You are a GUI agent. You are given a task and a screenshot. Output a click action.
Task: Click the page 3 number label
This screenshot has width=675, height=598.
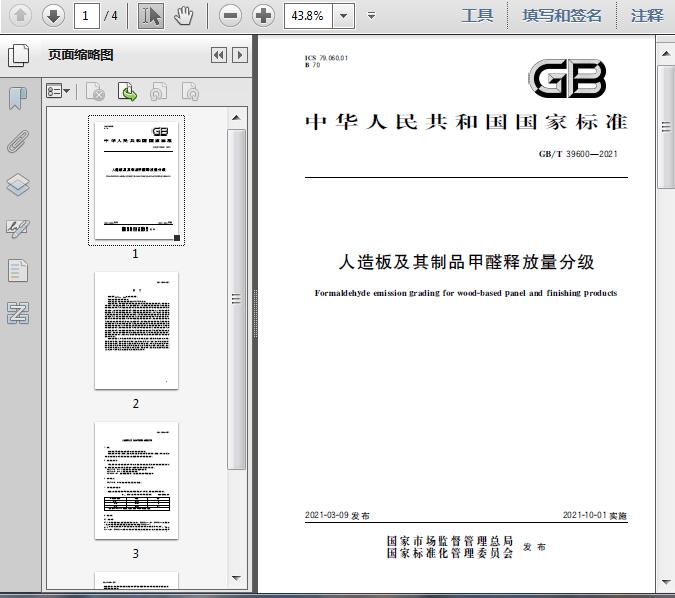136,554
